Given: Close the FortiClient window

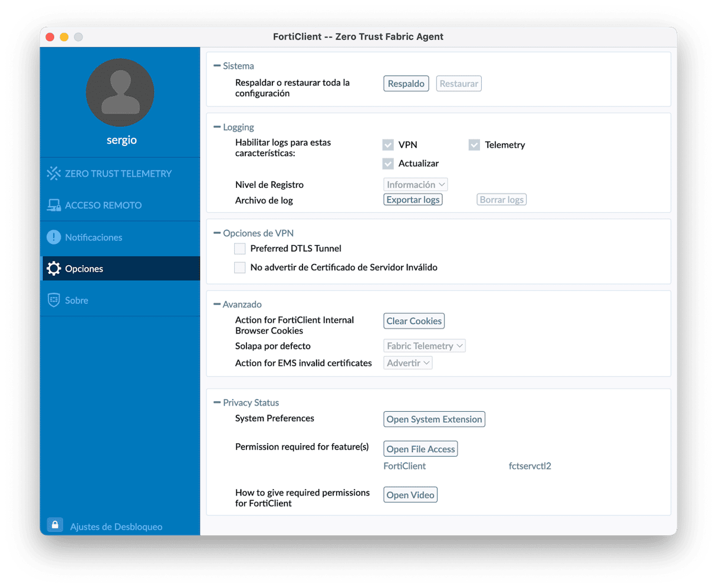Looking at the screenshot, I should coord(50,37).
